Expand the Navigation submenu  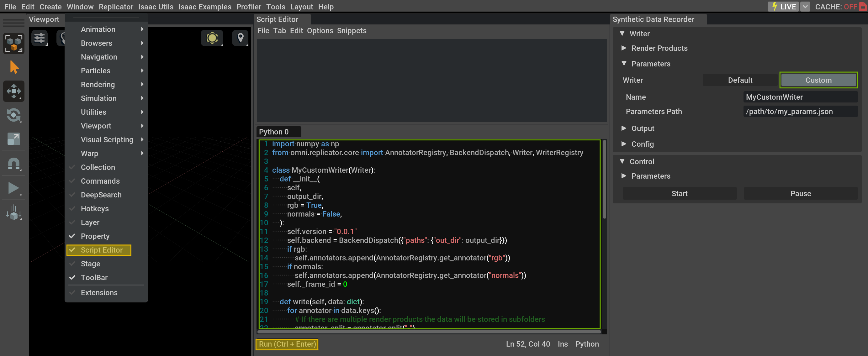coord(106,57)
